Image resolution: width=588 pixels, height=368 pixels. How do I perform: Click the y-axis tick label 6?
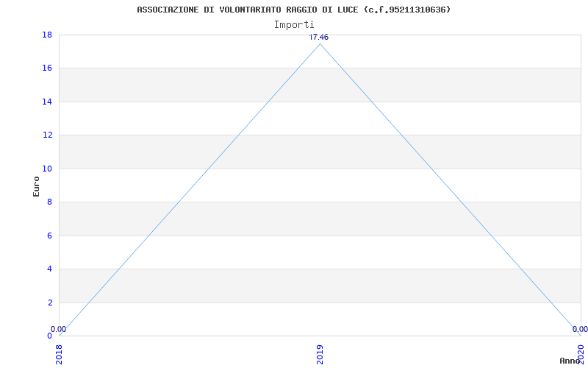[x=50, y=236]
